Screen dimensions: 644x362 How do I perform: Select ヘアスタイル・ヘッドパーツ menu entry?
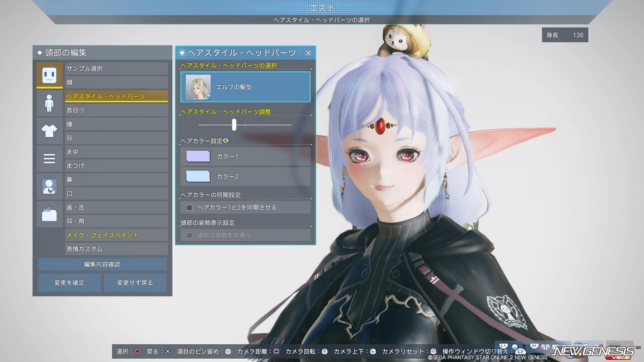(x=116, y=97)
